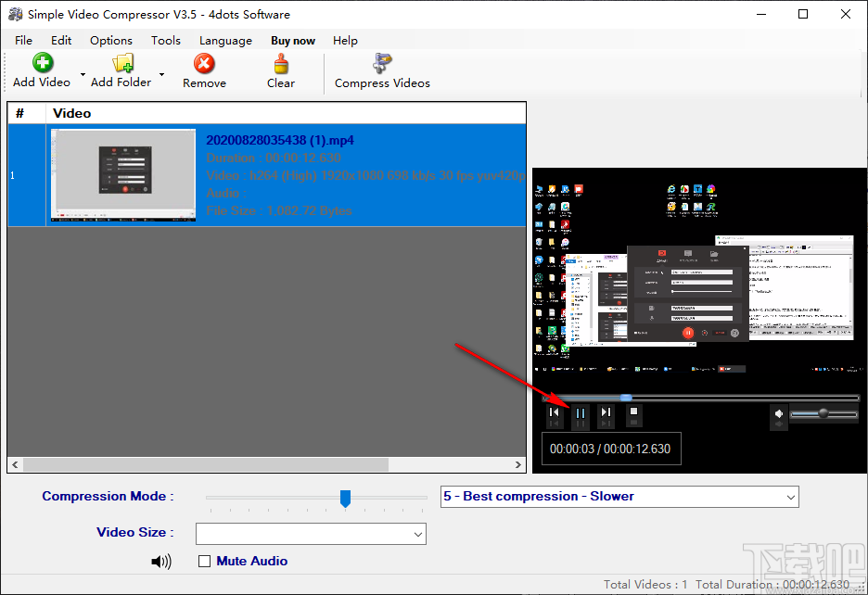Click the Add Folder toolbar icon
Image resolution: width=868 pixels, height=595 pixels.
pyautogui.click(x=121, y=63)
